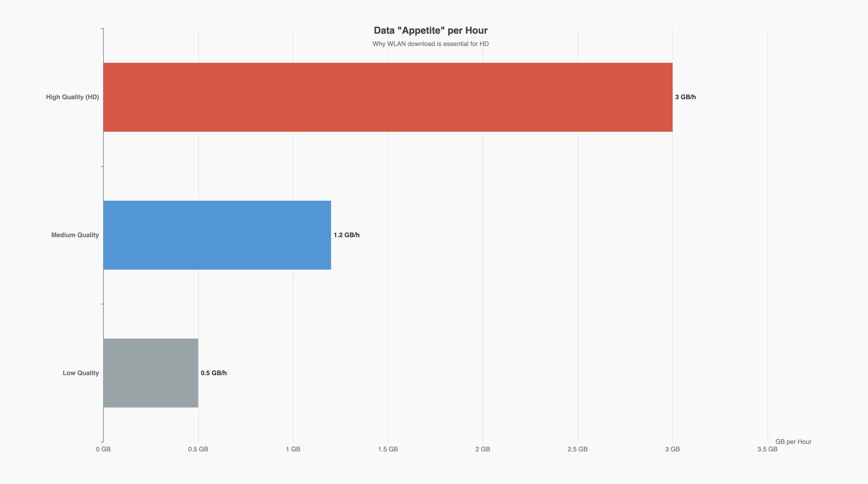Click the gray Low Quality bar
868x484 pixels.
point(151,373)
